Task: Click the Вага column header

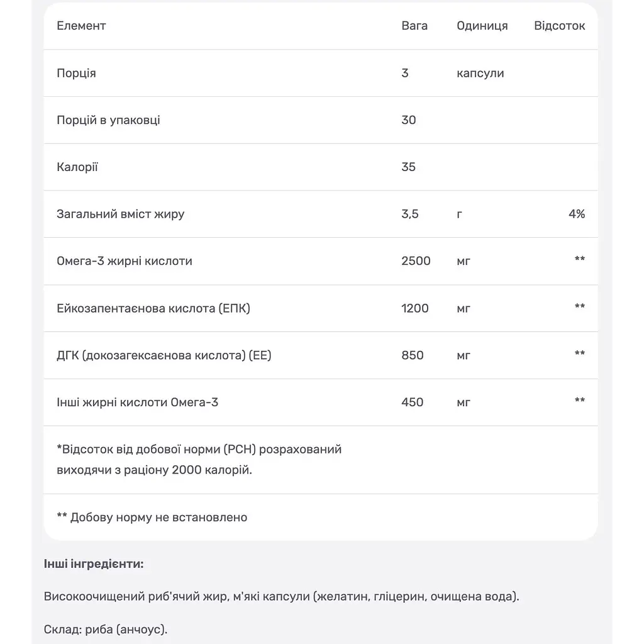Action: click(414, 26)
